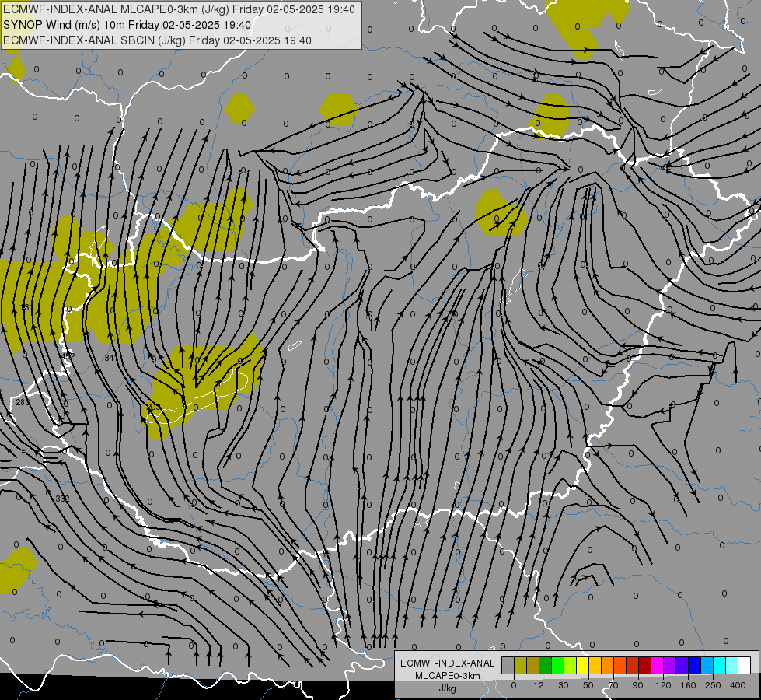Viewport: 761px width, 700px height.
Task: Click the gray swatch in the legend
Action: (x=508, y=665)
